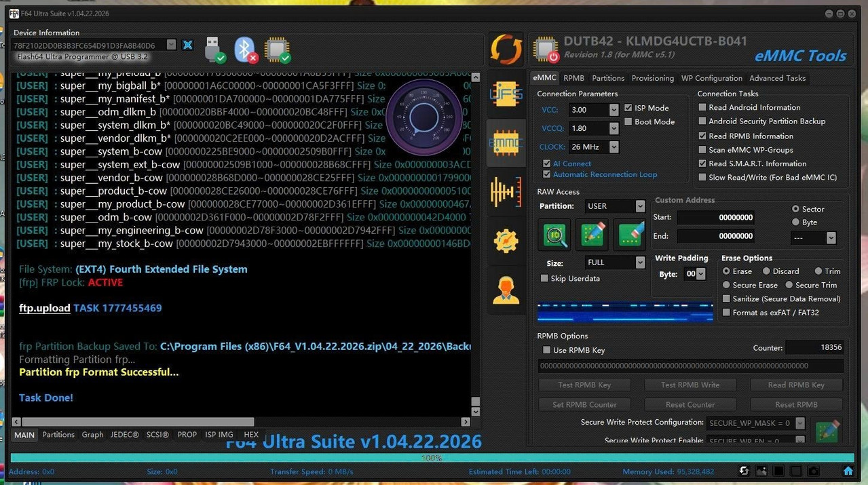Click the eMMC chip power icon in the header

click(546, 50)
